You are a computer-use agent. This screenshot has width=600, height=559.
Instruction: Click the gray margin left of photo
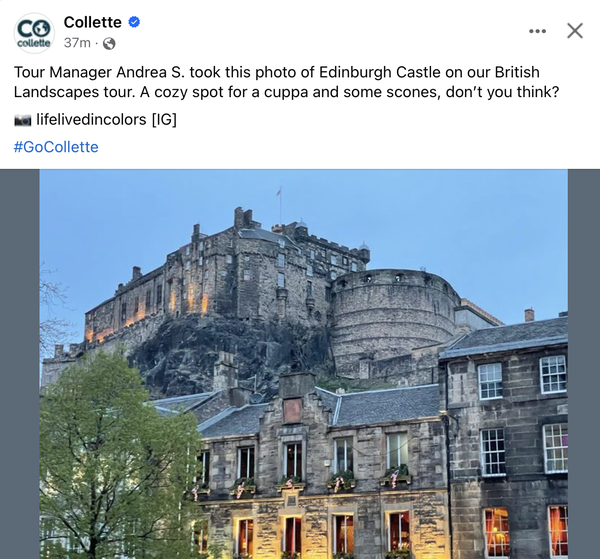point(20,364)
